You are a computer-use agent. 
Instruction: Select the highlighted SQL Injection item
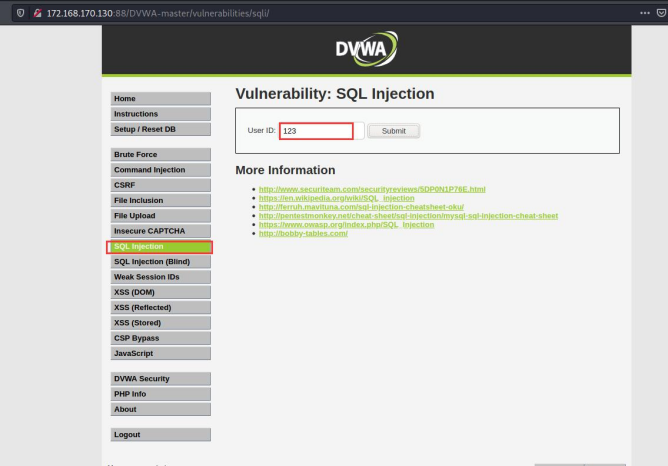160,247
